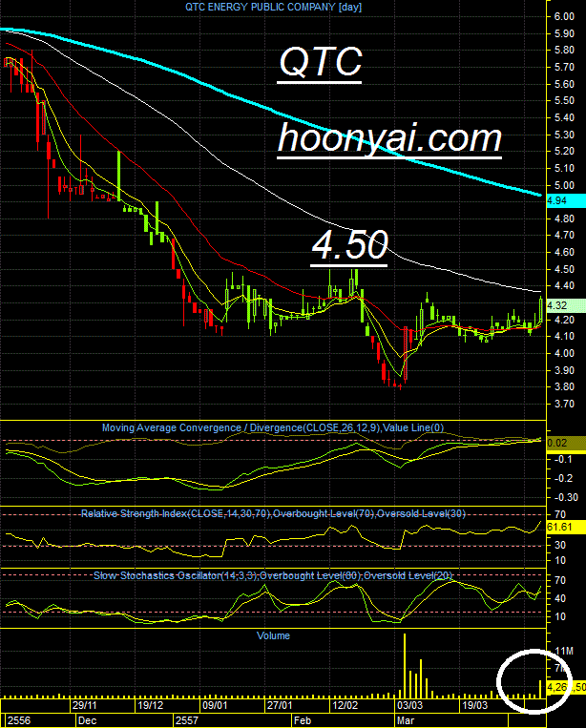Click the tallest volume bar near 03/03
Viewport: 586px width, 728px height.
click(405, 665)
